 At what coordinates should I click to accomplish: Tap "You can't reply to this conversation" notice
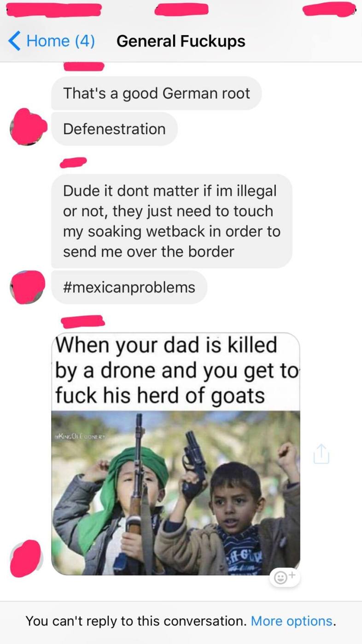coord(136,621)
